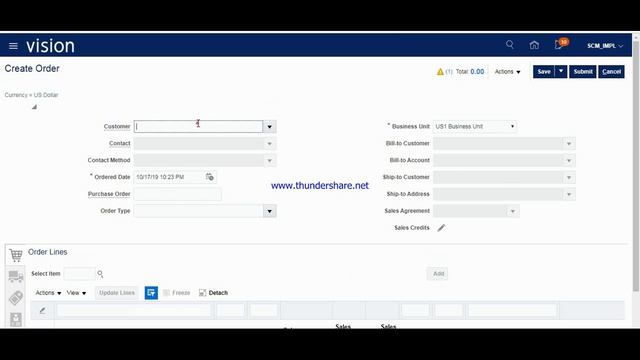Screen dimensions: 640x360
Task: Open the hamburger navigation menu
Action: click(13, 46)
